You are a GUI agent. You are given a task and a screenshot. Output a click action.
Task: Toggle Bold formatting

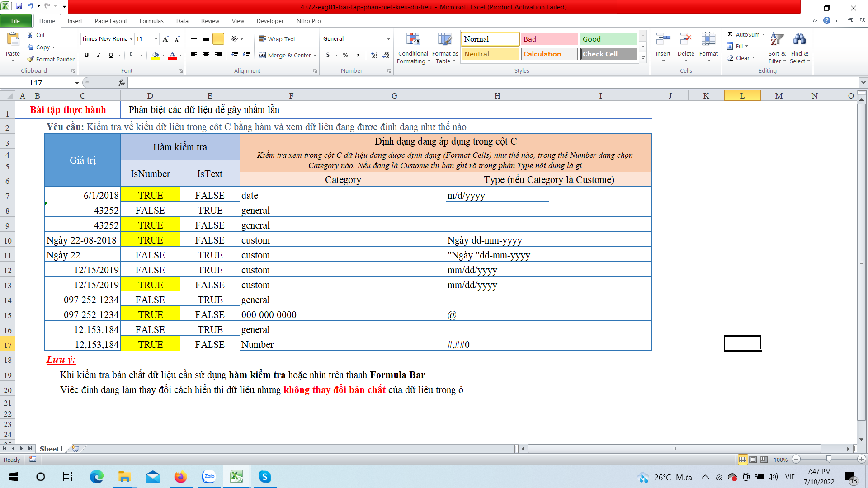pyautogui.click(x=86, y=55)
